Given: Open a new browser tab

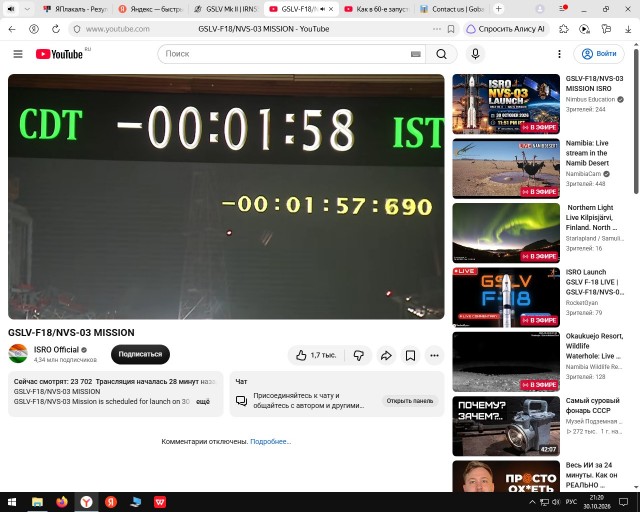Looking at the screenshot, I should tap(498, 9).
